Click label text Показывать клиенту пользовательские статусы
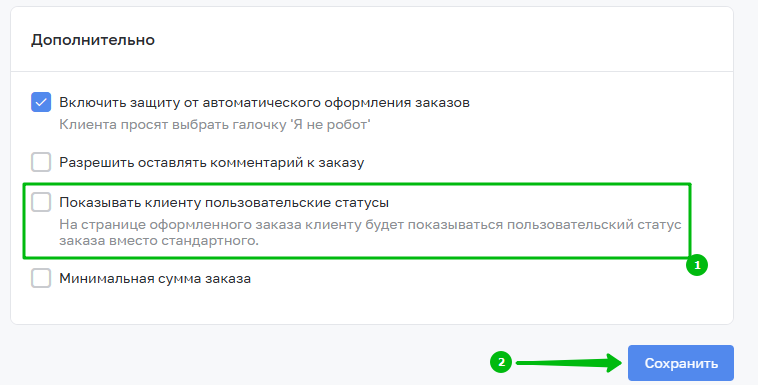The height and width of the screenshot is (385, 758). click(224, 203)
